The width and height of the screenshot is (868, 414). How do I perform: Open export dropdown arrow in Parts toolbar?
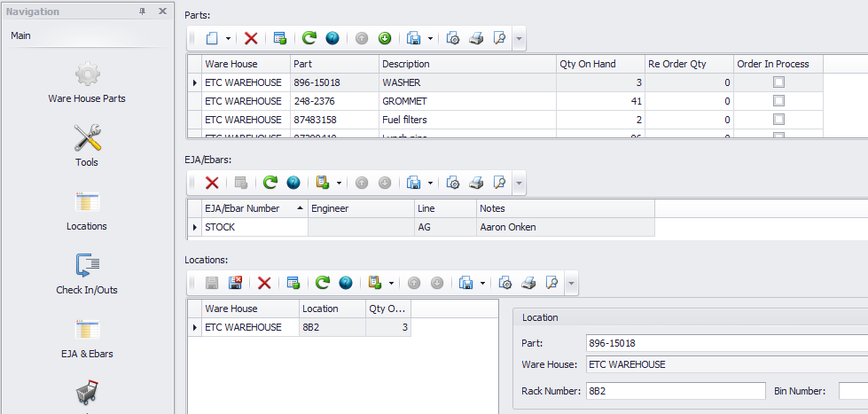[x=430, y=38]
